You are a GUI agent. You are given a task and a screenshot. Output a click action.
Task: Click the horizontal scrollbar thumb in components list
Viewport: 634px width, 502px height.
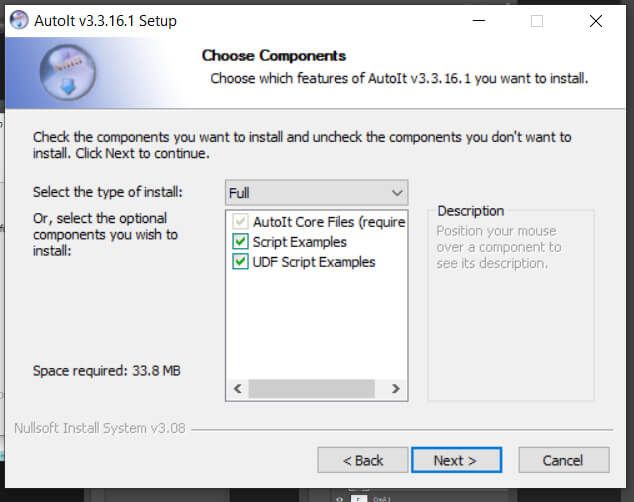[311, 389]
